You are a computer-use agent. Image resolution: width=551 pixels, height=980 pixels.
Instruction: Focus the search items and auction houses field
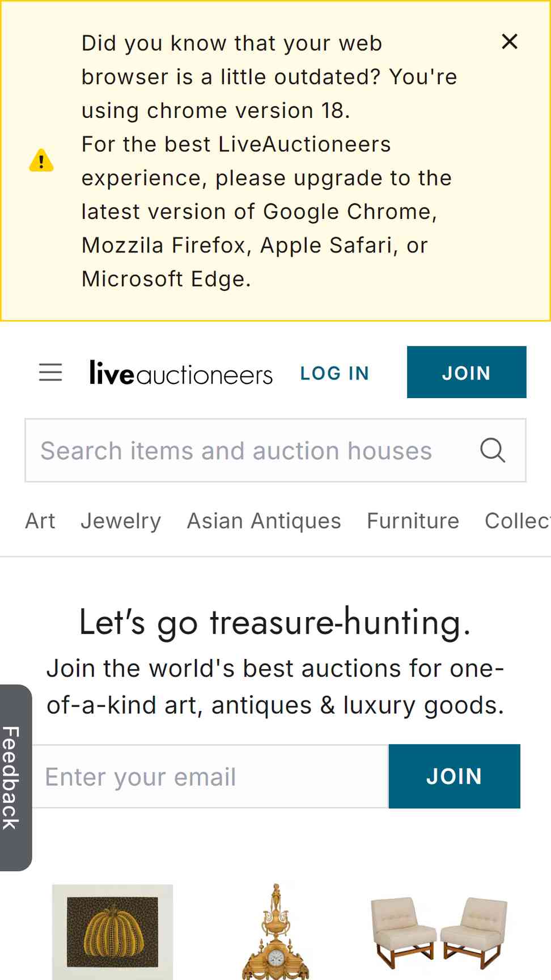pos(275,450)
